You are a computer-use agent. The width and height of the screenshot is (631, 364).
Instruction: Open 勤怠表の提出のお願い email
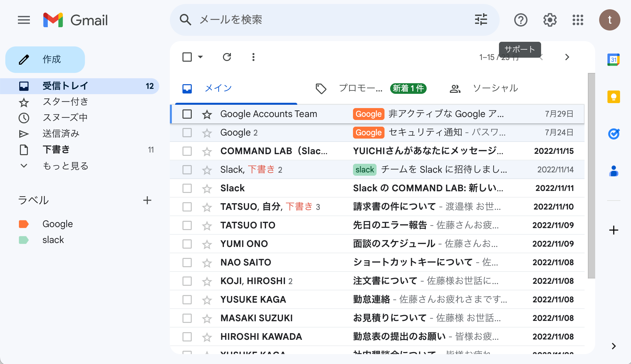point(377,337)
